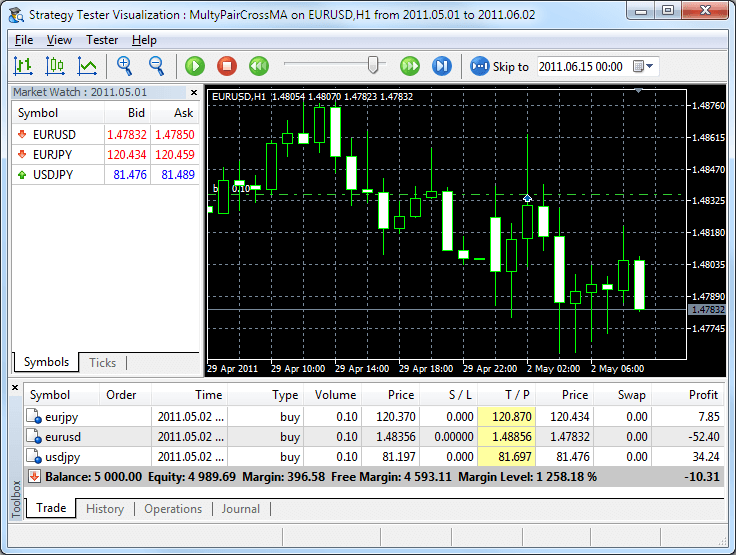Screen dimensions: 736x555
Task: Select EURUSD row in Market Watch
Action: 106,135
